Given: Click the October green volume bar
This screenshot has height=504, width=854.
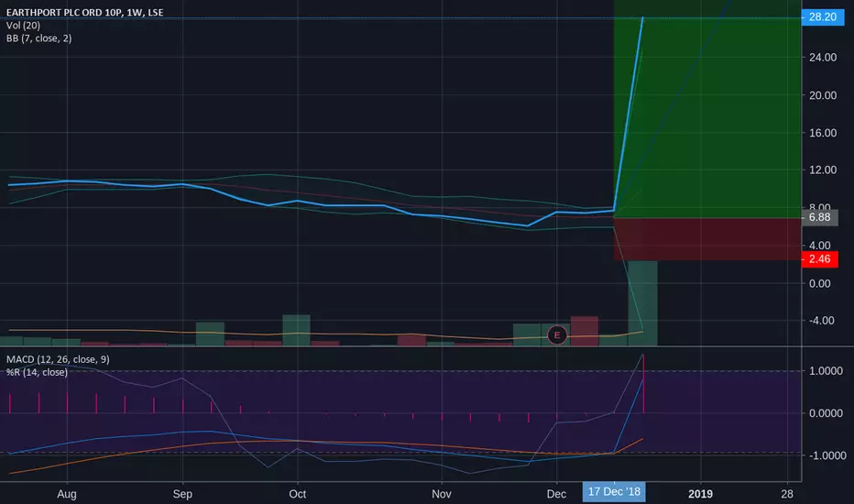Looking at the screenshot, I should pyautogui.click(x=296, y=330).
